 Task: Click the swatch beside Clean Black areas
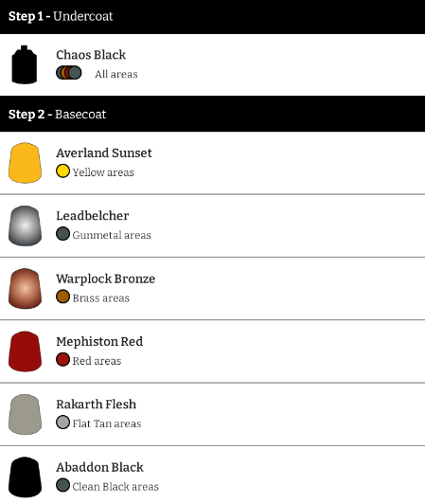(x=63, y=485)
